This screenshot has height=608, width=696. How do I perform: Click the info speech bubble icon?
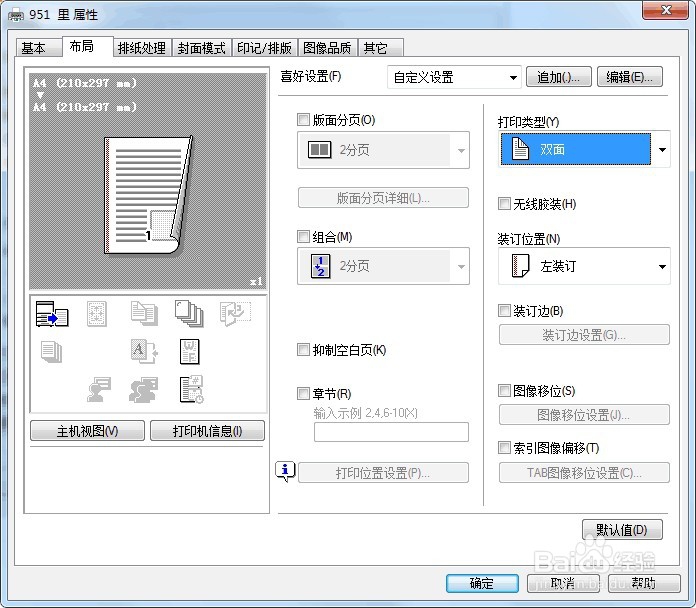point(285,471)
